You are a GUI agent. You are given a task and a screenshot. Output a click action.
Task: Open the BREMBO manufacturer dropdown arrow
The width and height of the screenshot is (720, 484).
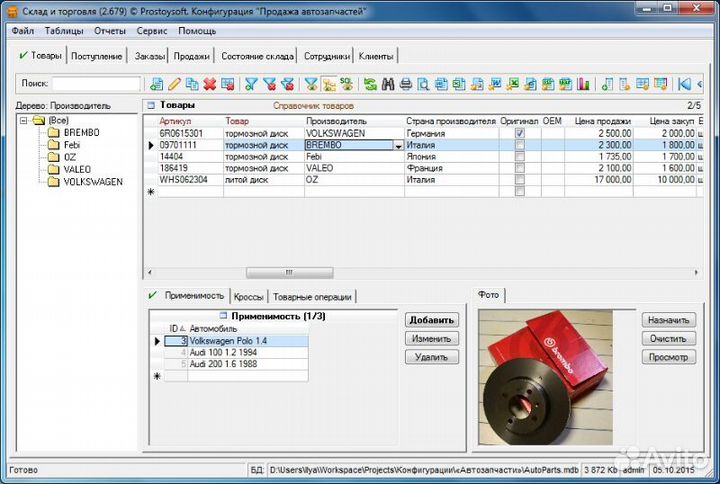[x=399, y=146]
